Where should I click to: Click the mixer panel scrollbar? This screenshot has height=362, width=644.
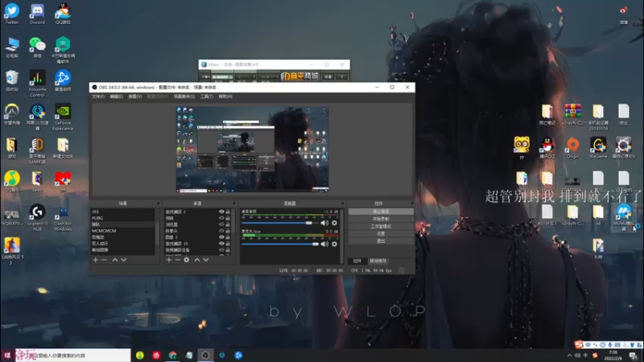click(x=341, y=236)
